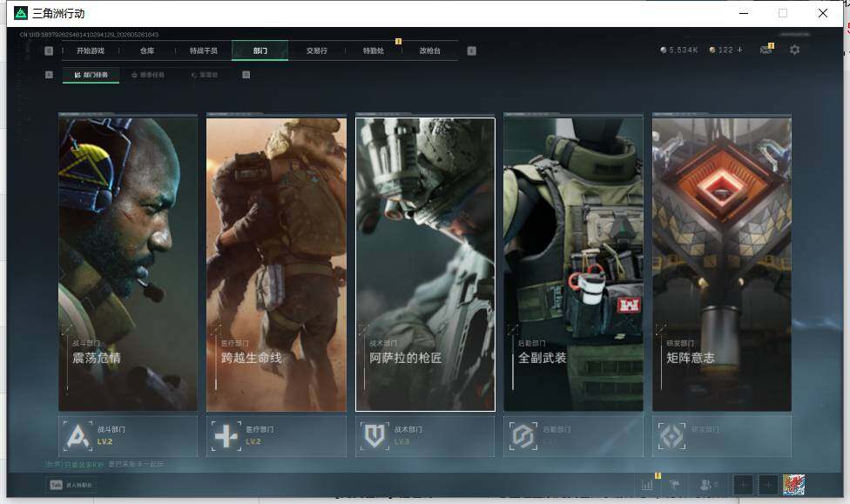Click the world chat message line
This screenshot has width=850, height=504.
(x=105, y=465)
